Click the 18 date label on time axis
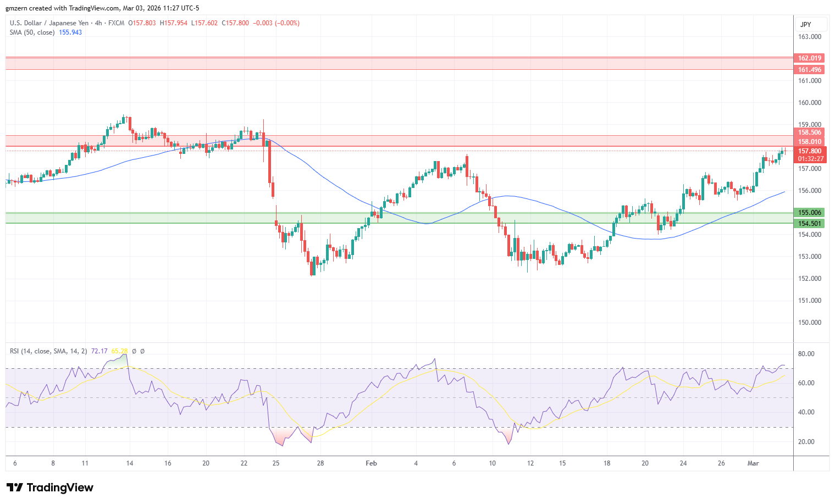Image resolution: width=835 pixels, height=504 pixels. 607,463
